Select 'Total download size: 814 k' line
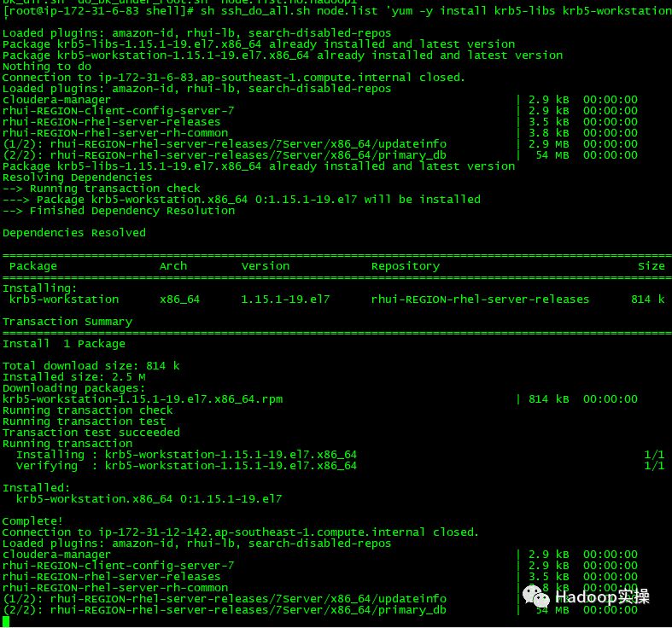The width and height of the screenshot is (672, 628). tap(91, 366)
